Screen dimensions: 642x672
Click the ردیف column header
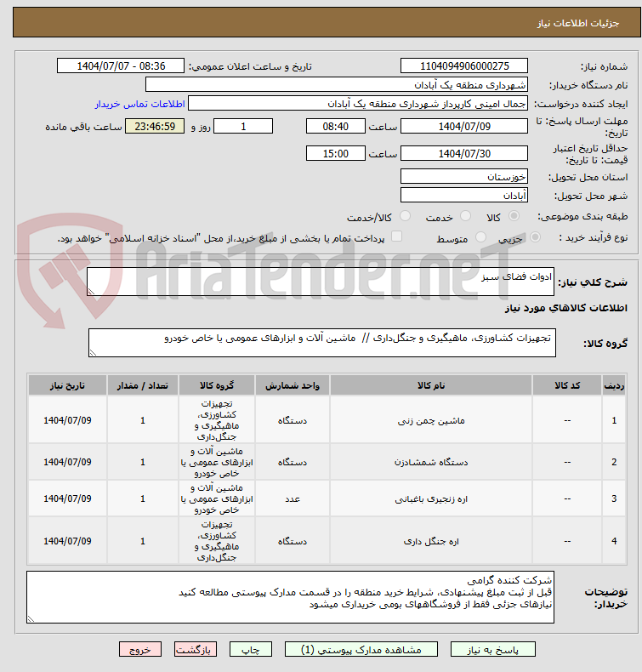pyautogui.click(x=614, y=385)
